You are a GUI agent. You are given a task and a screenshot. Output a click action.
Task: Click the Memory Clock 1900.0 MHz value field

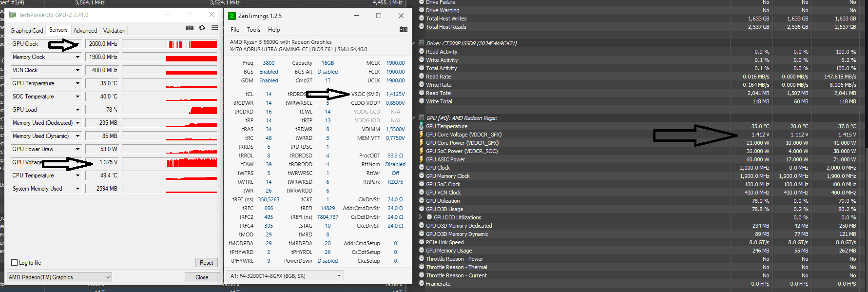click(x=102, y=57)
